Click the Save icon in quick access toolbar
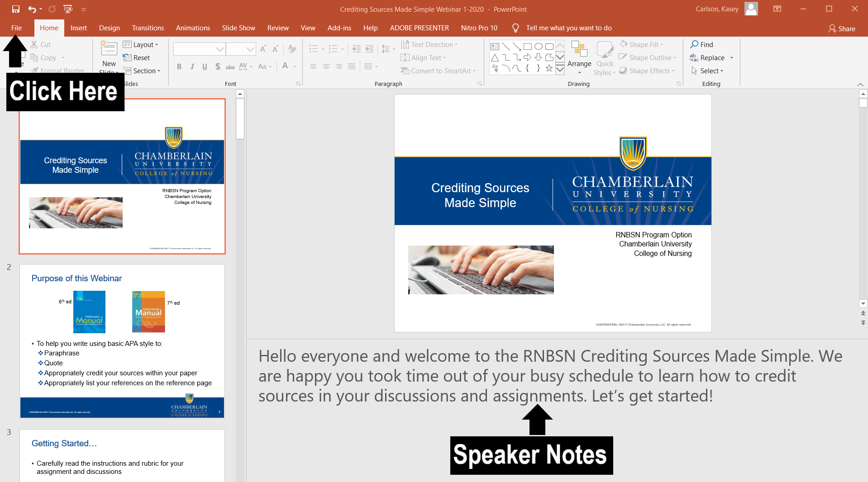This screenshot has width=868, height=482. coord(16,9)
